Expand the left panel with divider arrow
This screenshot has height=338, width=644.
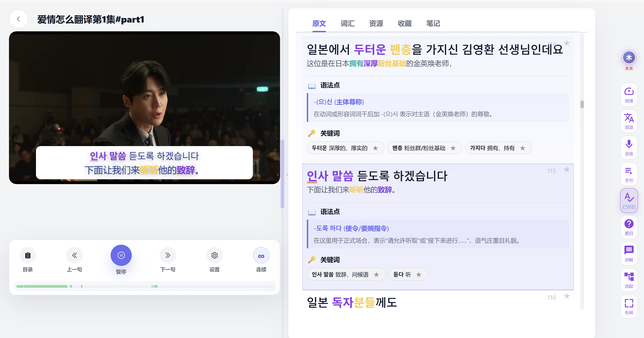click(278, 175)
